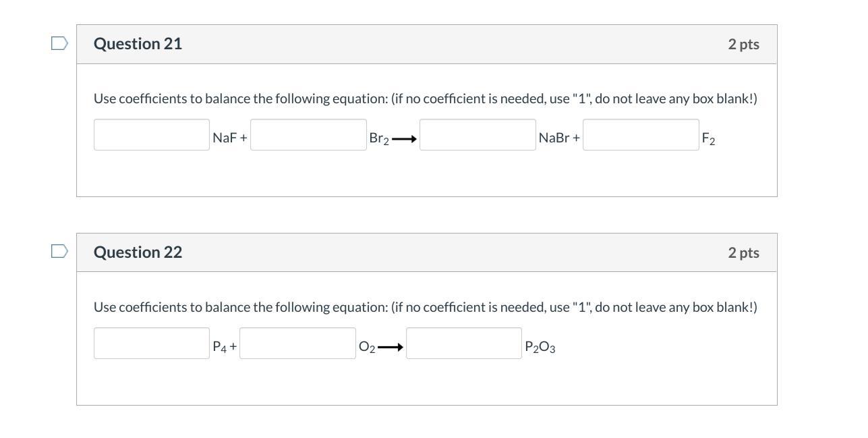The height and width of the screenshot is (438, 868).
Task: Click the reaction arrow after O2
Action: coord(390,348)
